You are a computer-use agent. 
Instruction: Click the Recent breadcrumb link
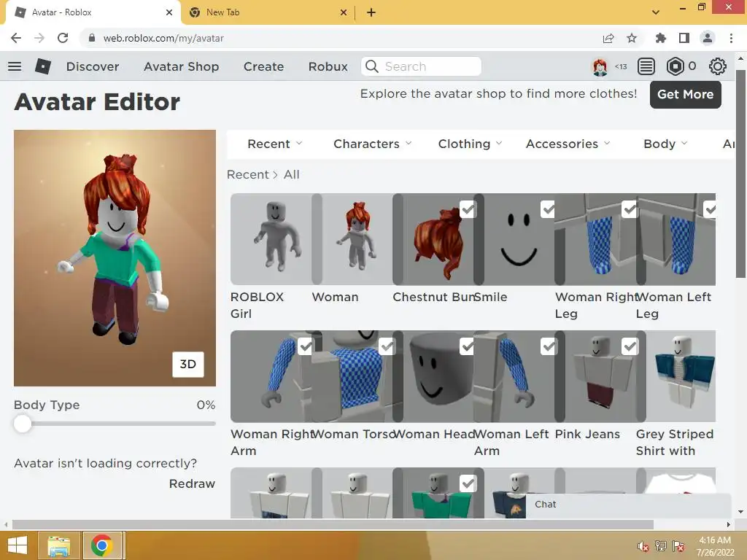[248, 175]
